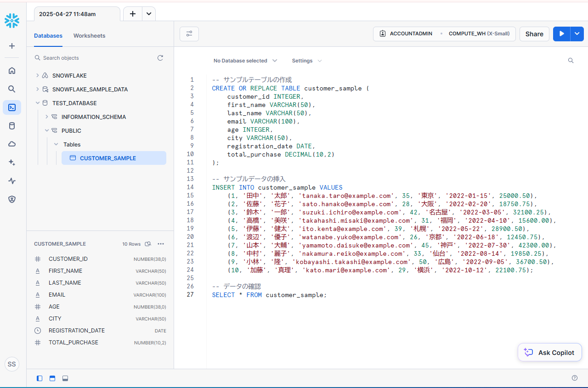This screenshot has width=588, height=388.
Task: Toggle the top editor panel layout
Action: tap(52, 378)
